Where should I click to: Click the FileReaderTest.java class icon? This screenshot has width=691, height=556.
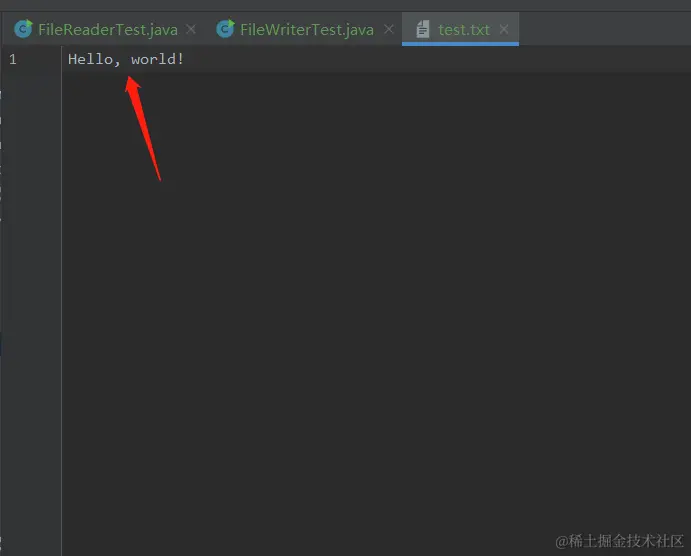23,29
